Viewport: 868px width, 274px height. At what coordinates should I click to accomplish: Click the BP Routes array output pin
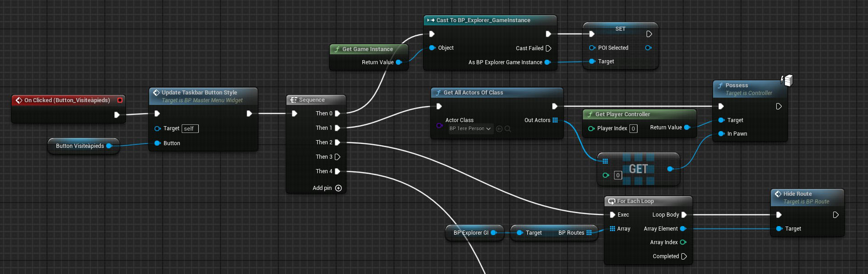click(589, 233)
